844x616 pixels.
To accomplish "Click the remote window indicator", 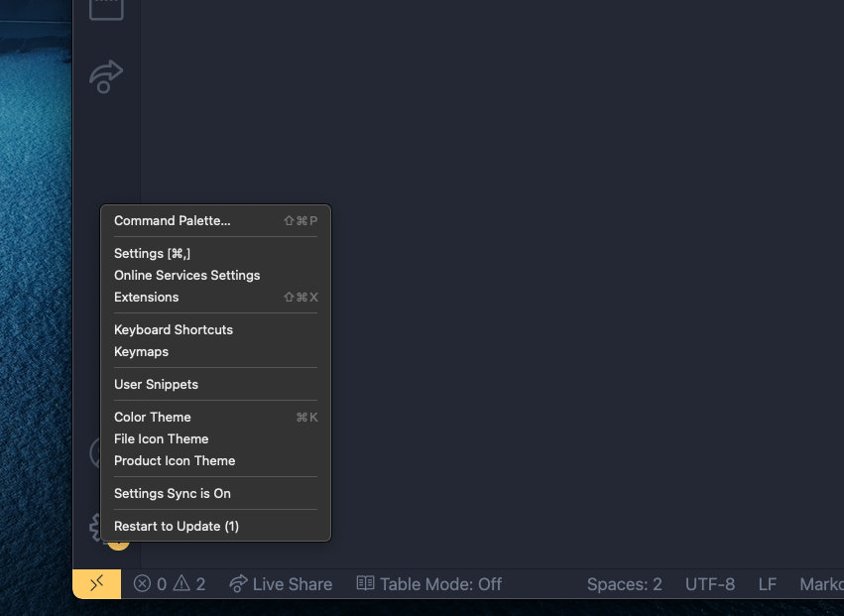I will coord(97,583).
